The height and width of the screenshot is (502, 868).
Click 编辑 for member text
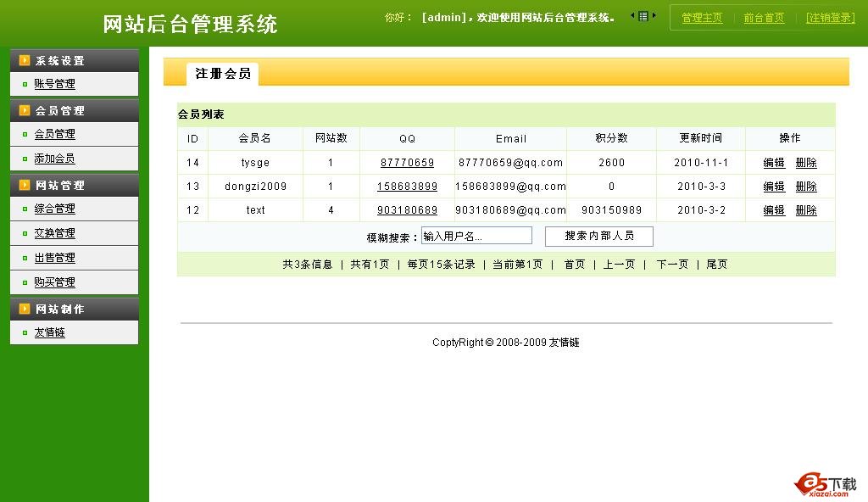[x=774, y=210]
